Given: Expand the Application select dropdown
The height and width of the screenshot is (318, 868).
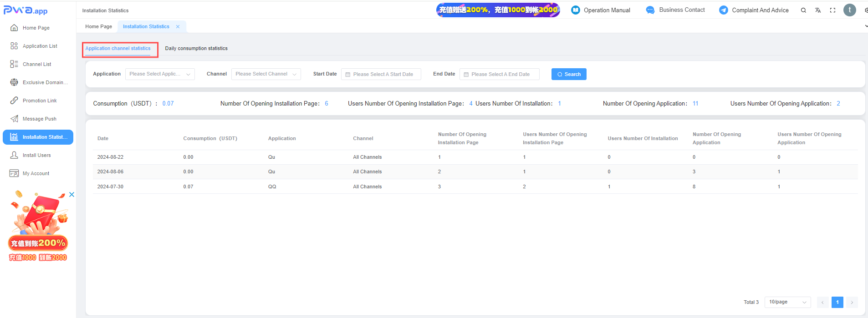Looking at the screenshot, I should click(160, 74).
